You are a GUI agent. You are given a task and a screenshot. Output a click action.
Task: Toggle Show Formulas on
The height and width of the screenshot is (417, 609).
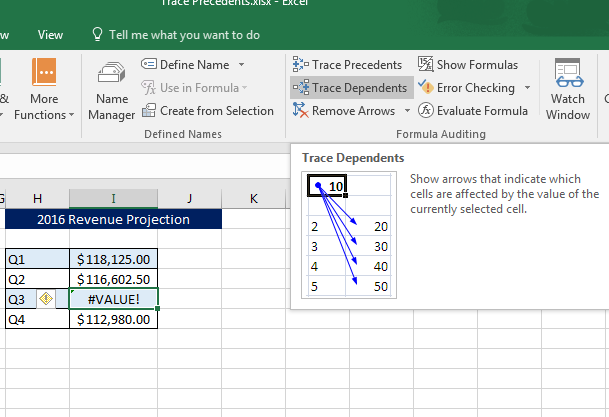tap(467, 65)
